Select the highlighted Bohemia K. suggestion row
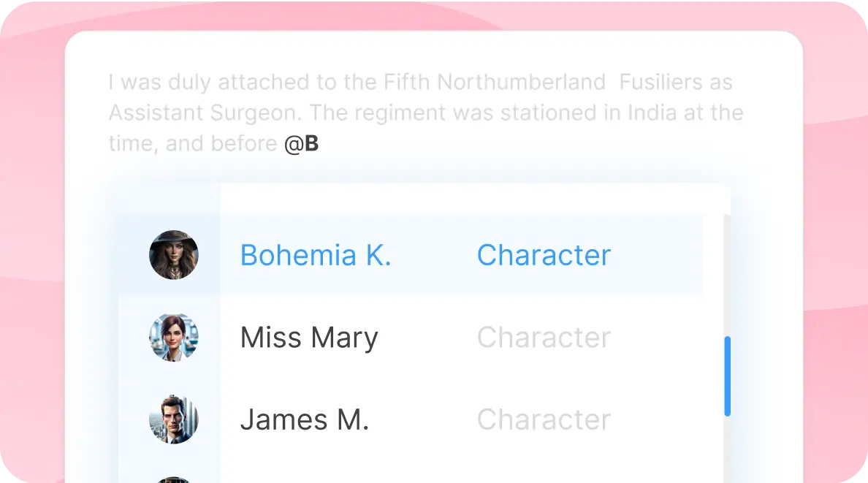This screenshot has width=868, height=483. click(x=409, y=255)
